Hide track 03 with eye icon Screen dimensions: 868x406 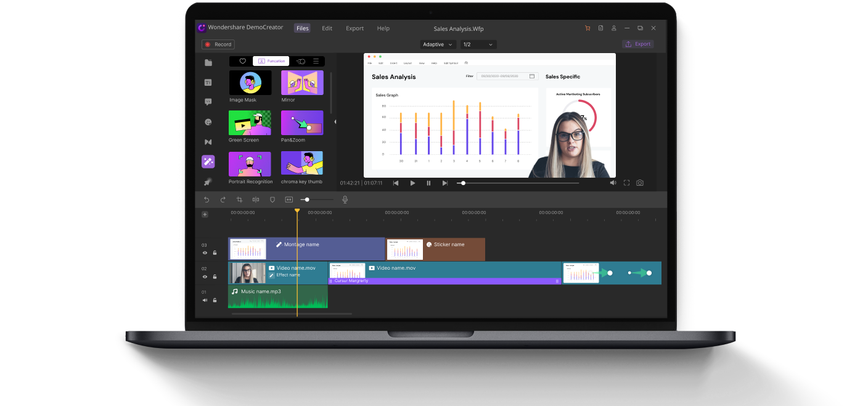(x=205, y=253)
